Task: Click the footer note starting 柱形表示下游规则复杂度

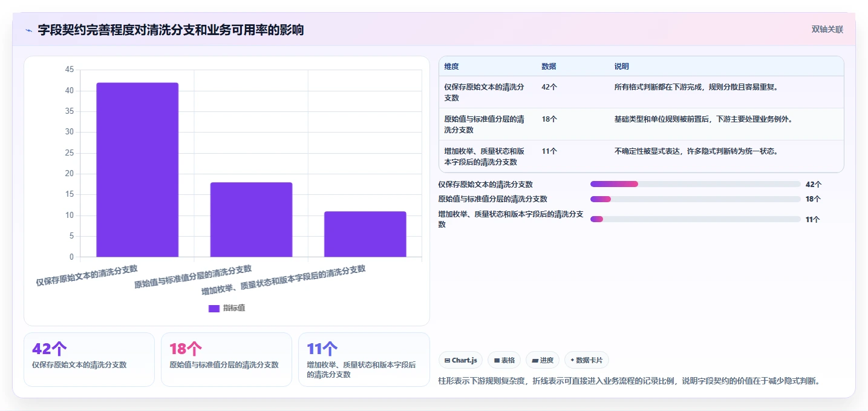Action: 628,381
